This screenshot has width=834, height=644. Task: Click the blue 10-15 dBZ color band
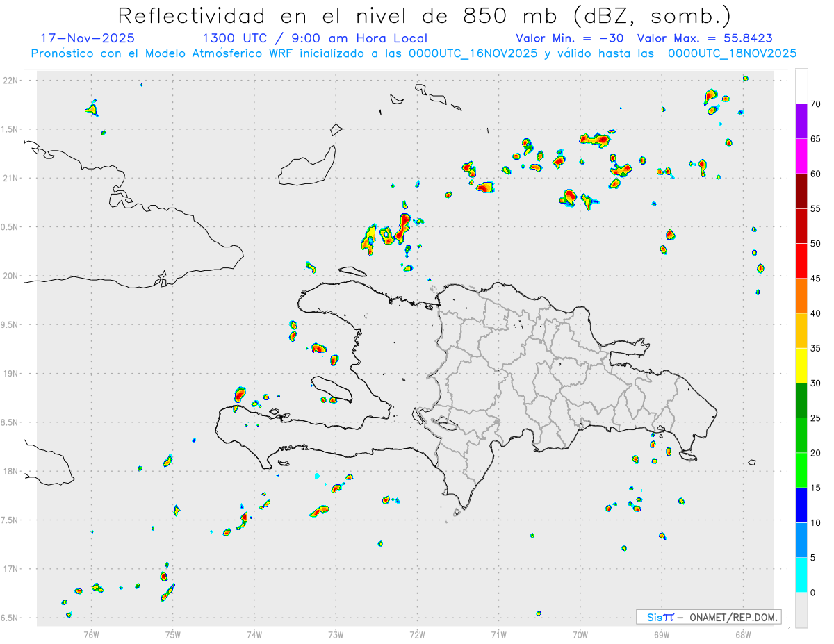coord(801,505)
